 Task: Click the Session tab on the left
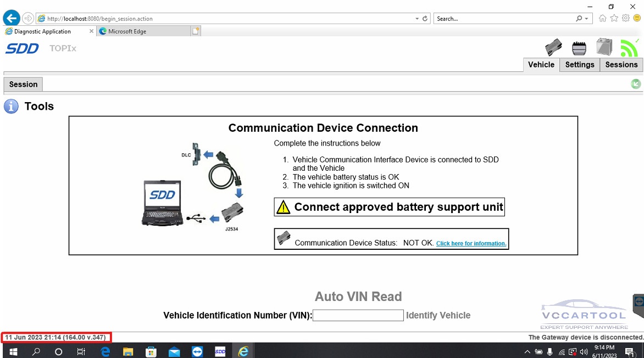coord(23,85)
